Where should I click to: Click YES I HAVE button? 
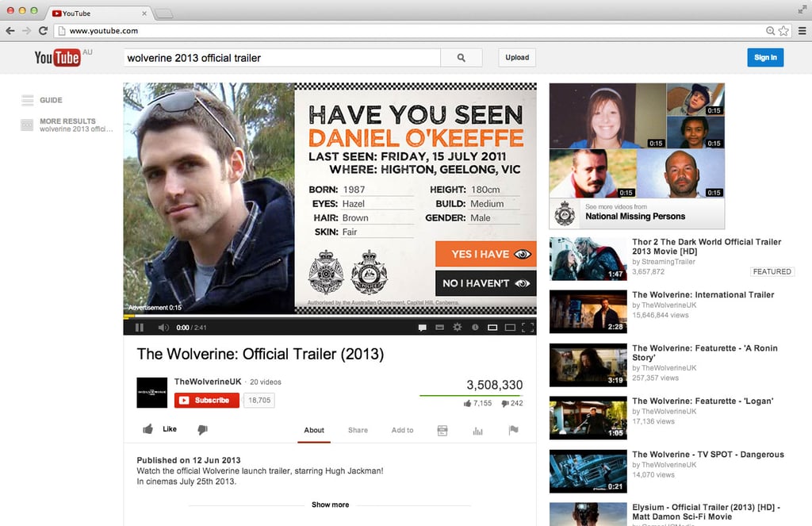pyautogui.click(x=486, y=254)
